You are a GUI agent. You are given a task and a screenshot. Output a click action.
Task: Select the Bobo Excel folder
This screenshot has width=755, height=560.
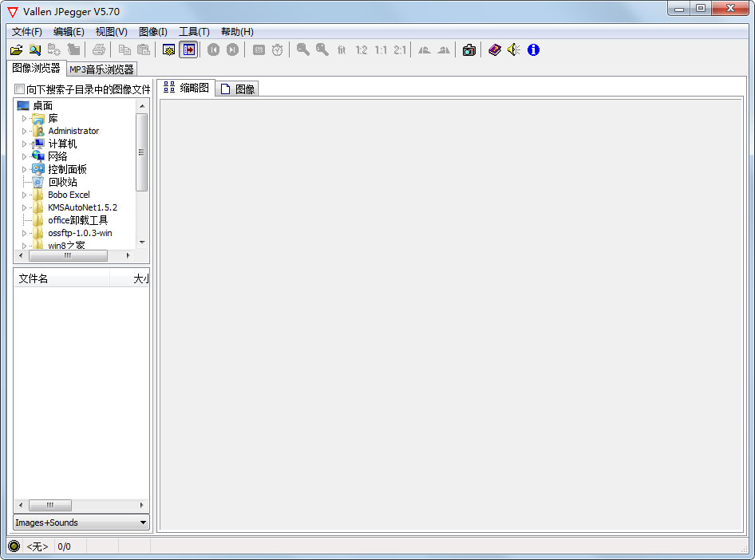click(69, 195)
